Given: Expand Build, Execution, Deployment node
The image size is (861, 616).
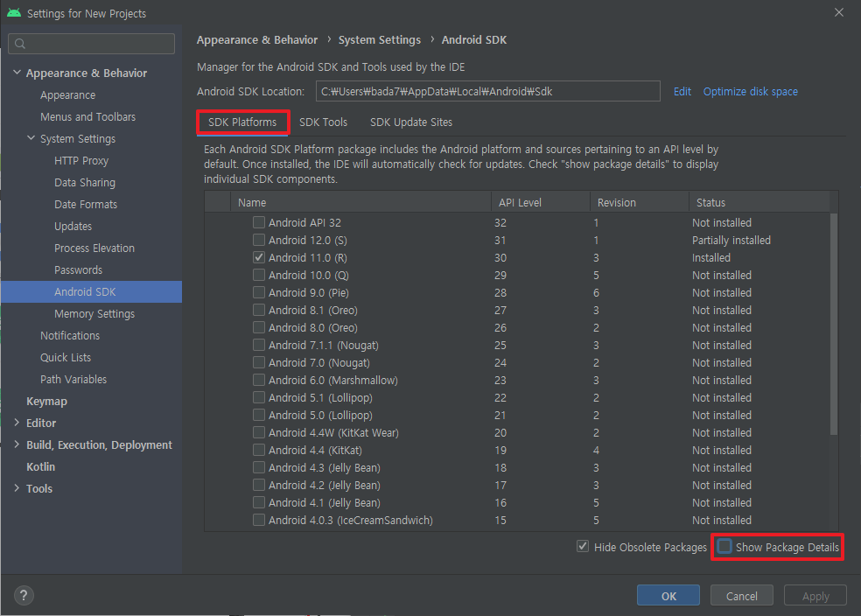Looking at the screenshot, I should [x=17, y=444].
